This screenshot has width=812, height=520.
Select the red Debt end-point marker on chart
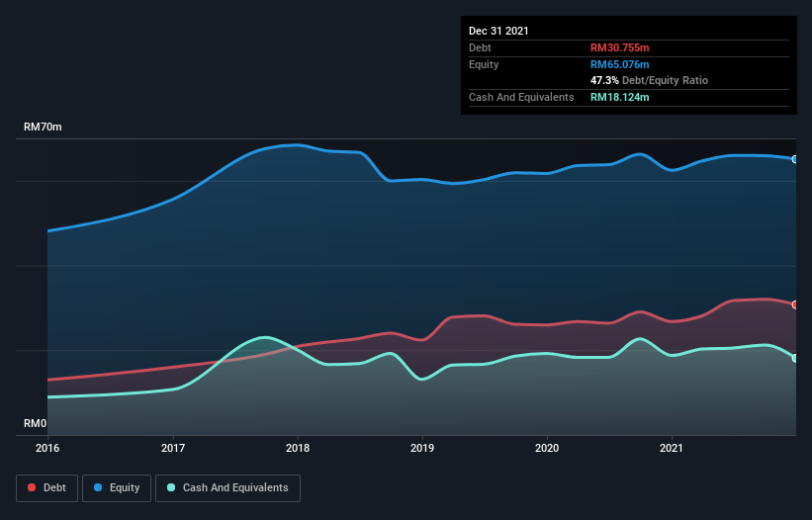click(795, 304)
